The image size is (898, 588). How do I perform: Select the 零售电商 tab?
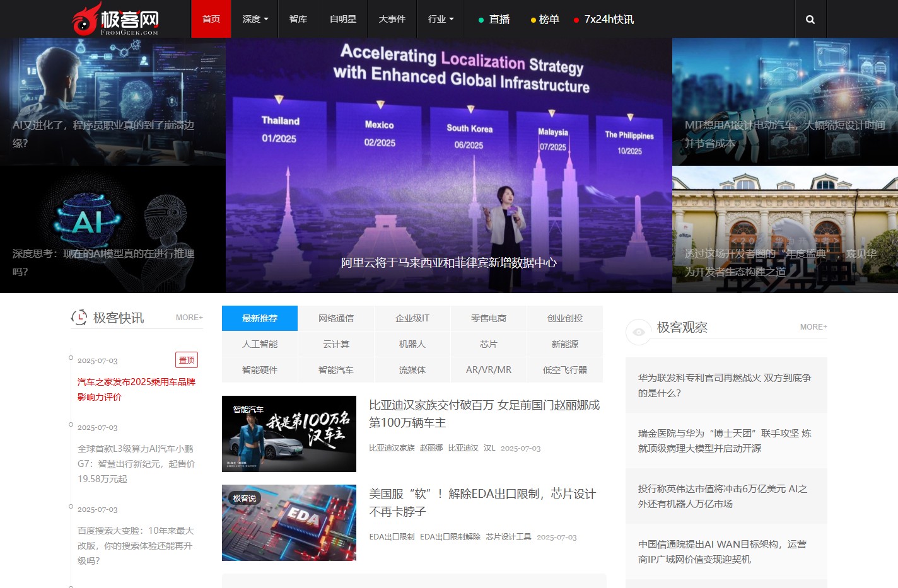pos(489,318)
